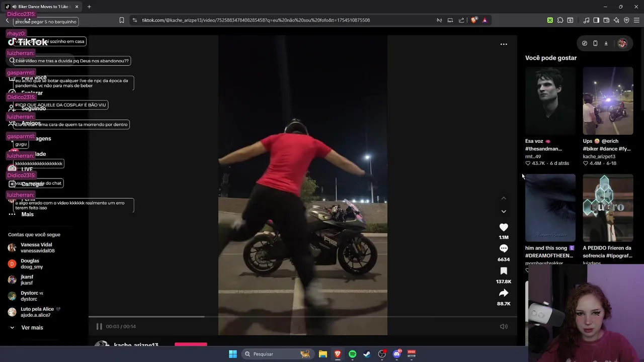Click the kache_arizpe13 username under related video
Viewport: 644px width, 362px height.
pyautogui.click(x=599, y=156)
